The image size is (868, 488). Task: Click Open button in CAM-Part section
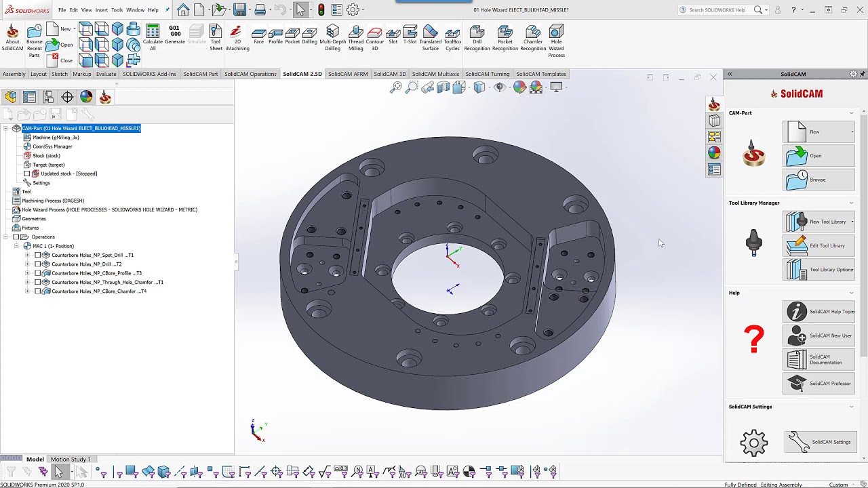[x=819, y=156]
